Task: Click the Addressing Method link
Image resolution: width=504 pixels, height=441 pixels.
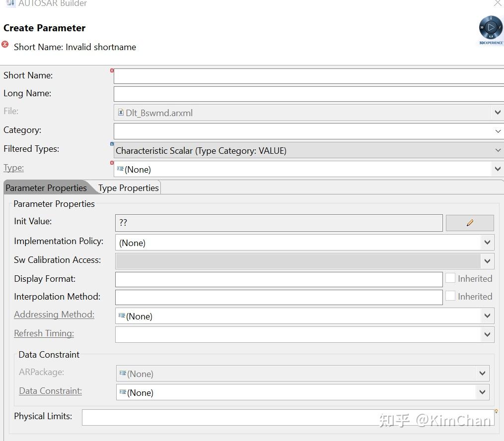Action: click(x=54, y=315)
